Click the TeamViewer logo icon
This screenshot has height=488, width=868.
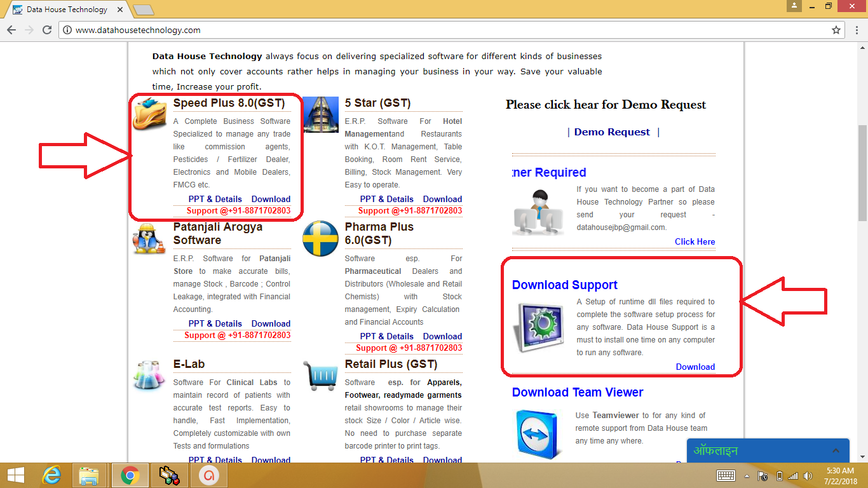(539, 435)
